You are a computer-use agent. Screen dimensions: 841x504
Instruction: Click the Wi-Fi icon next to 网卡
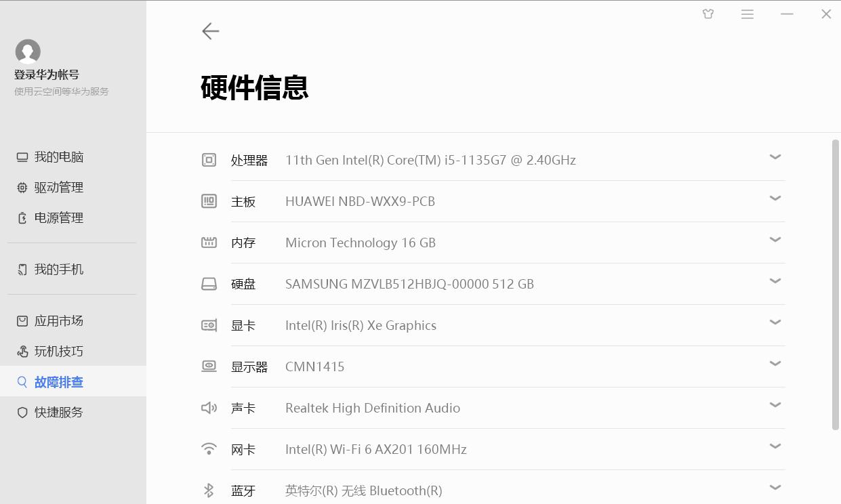tap(209, 448)
